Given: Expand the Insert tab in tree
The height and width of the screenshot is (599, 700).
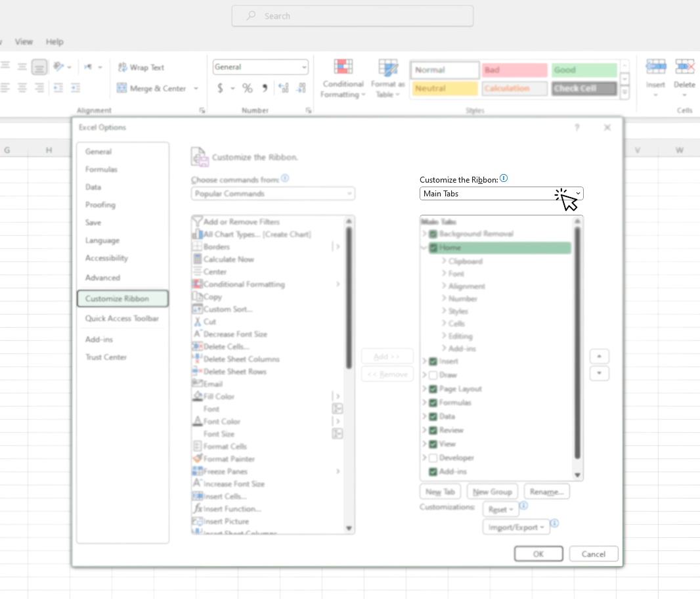Looking at the screenshot, I should tap(424, 361).
